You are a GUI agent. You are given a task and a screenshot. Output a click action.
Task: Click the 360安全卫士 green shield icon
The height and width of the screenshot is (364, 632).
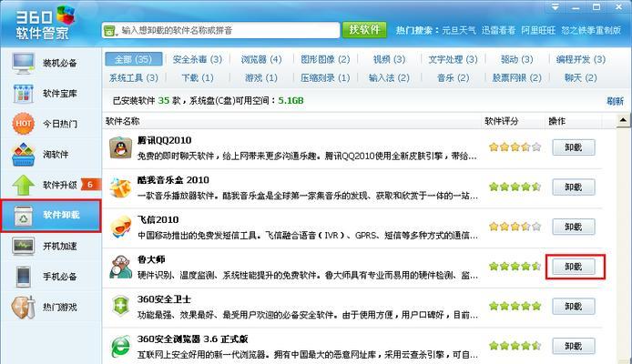(x=120, y=306)
